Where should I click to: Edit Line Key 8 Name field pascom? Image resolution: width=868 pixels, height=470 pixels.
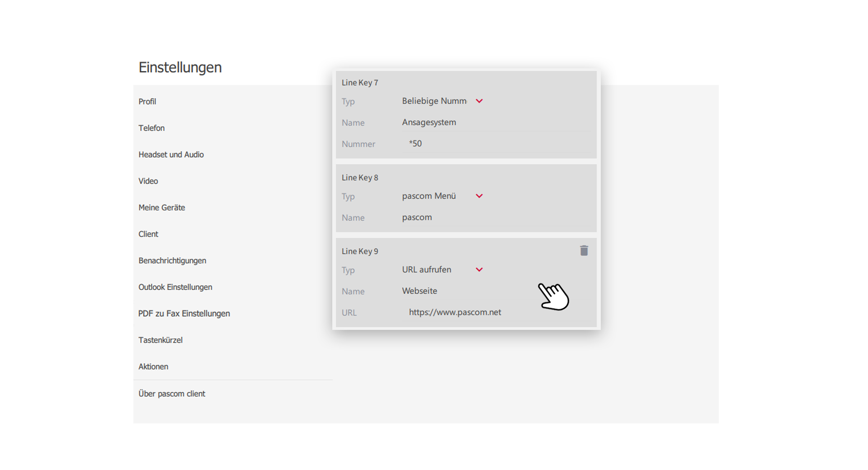[x=495, y=217]
